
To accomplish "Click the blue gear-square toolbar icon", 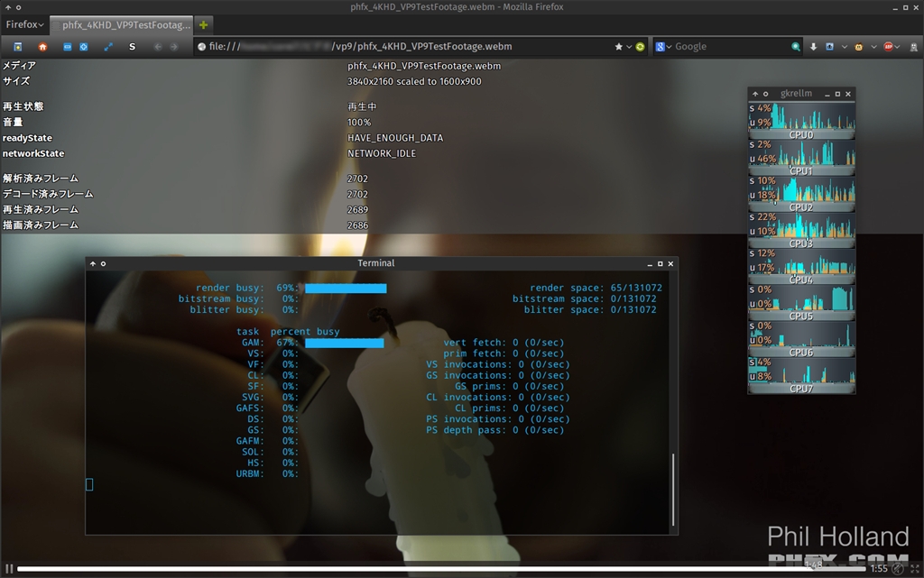I will pos(84,47).
